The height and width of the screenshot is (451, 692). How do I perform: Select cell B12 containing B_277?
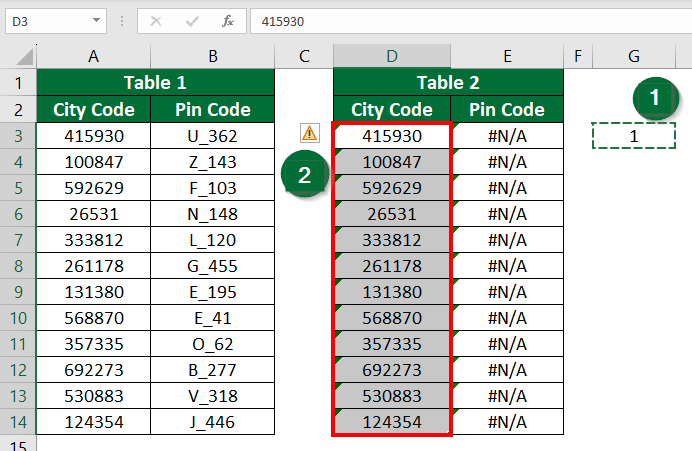[213, 370]
